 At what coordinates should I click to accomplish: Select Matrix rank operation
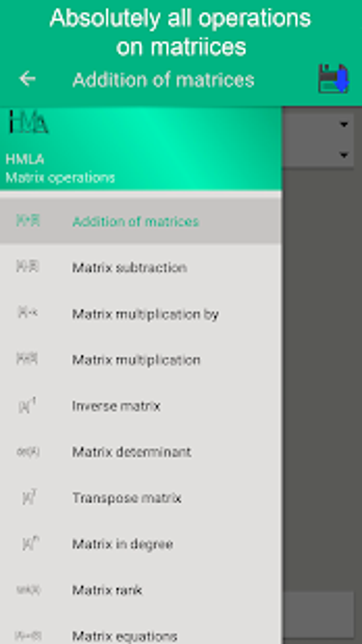[107, 590]
